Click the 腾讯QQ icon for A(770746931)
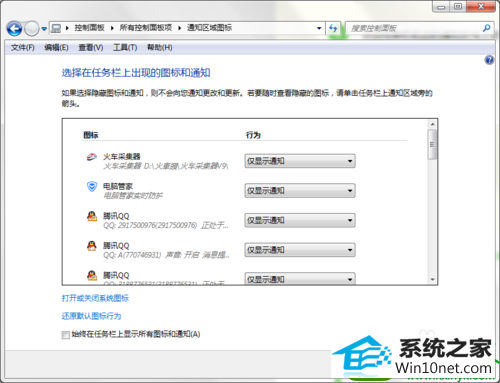 pos(92,246)
